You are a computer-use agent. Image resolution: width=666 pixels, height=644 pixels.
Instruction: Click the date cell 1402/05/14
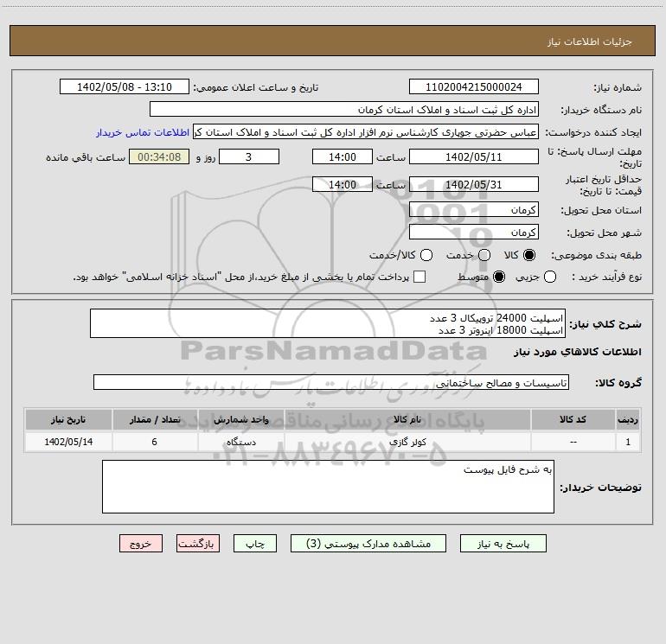(68, 442)
